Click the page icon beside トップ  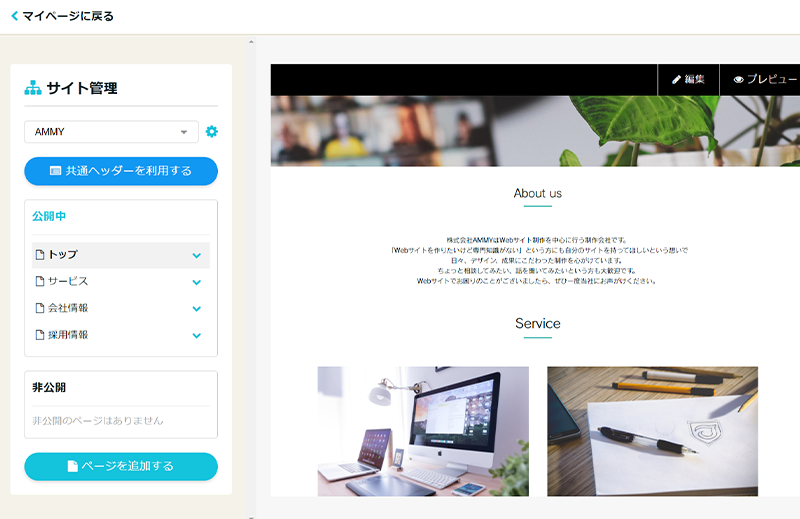(x=40, y=255)
